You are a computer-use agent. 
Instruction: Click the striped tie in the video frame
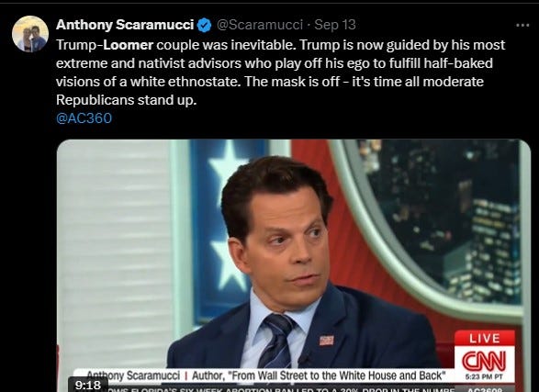pyautogui.click(x=276, y=342)
